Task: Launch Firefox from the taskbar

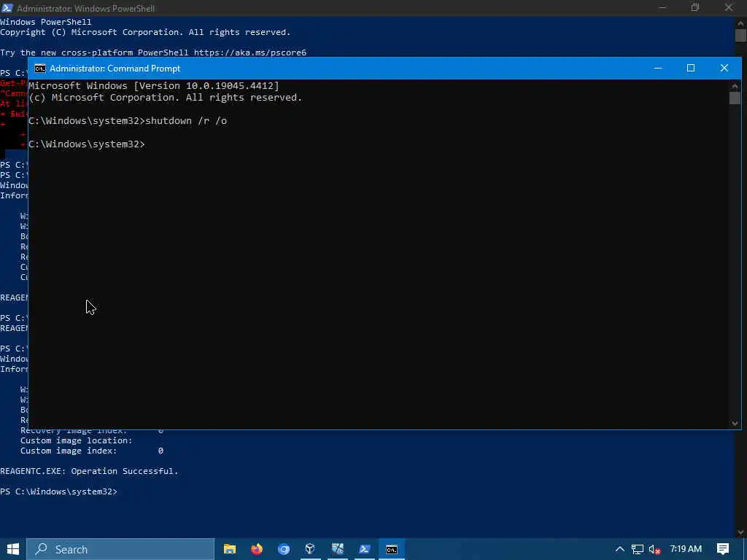Action: click(257, 549)
